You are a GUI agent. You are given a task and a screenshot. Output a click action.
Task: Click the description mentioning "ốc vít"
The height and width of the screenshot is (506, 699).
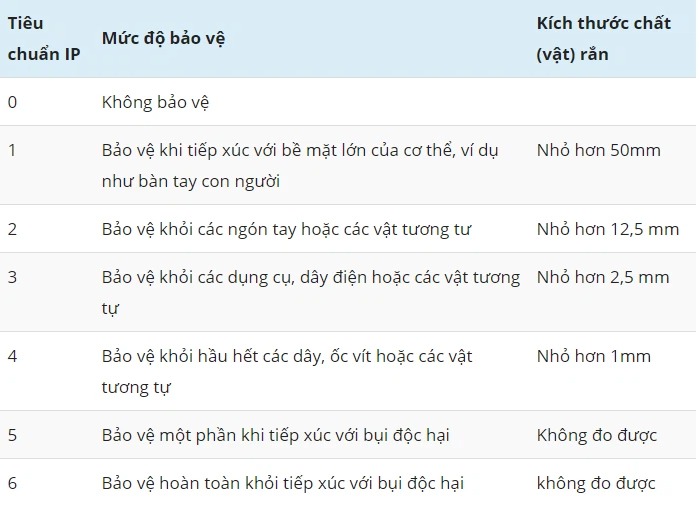click(x=287, y=371)
